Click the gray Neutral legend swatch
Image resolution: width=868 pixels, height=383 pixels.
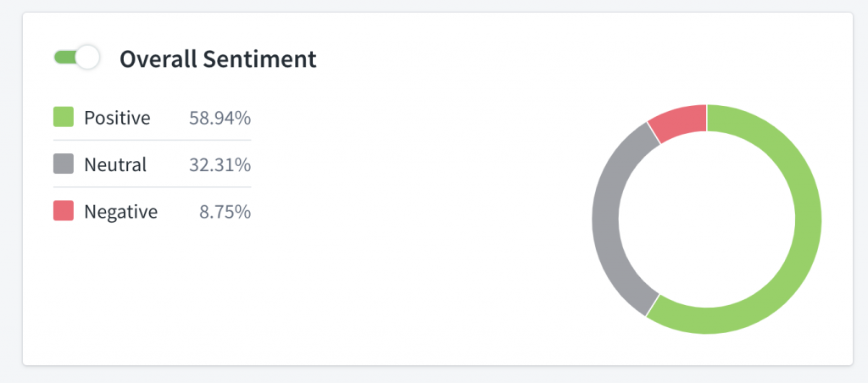coord(64,164)
